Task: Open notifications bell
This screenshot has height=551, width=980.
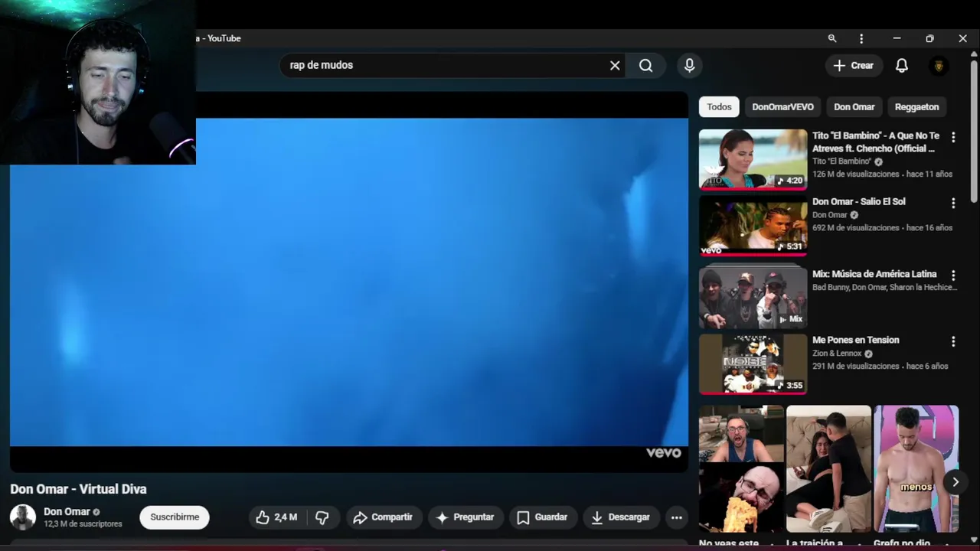Action: (x=902, y=66)
